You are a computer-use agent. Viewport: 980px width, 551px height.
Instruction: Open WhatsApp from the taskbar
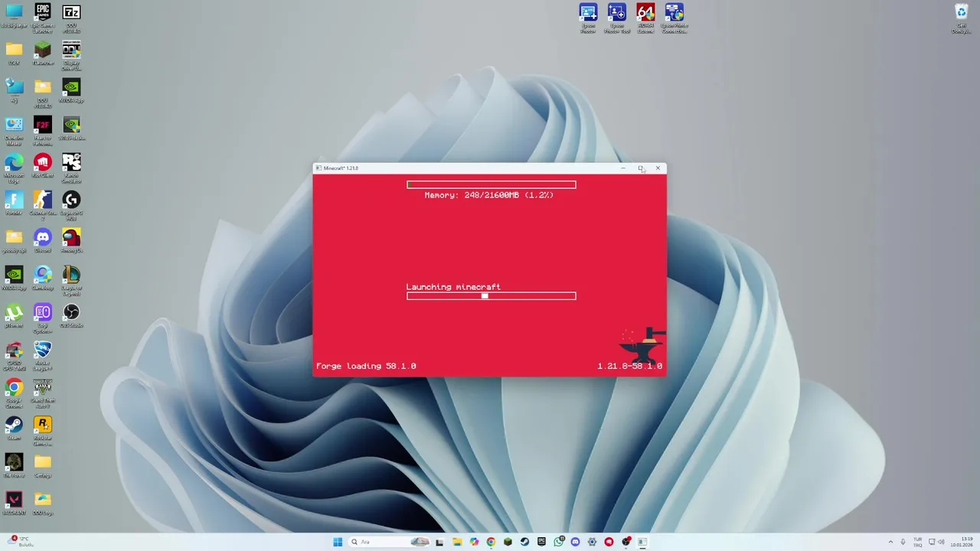coord(558,542)
